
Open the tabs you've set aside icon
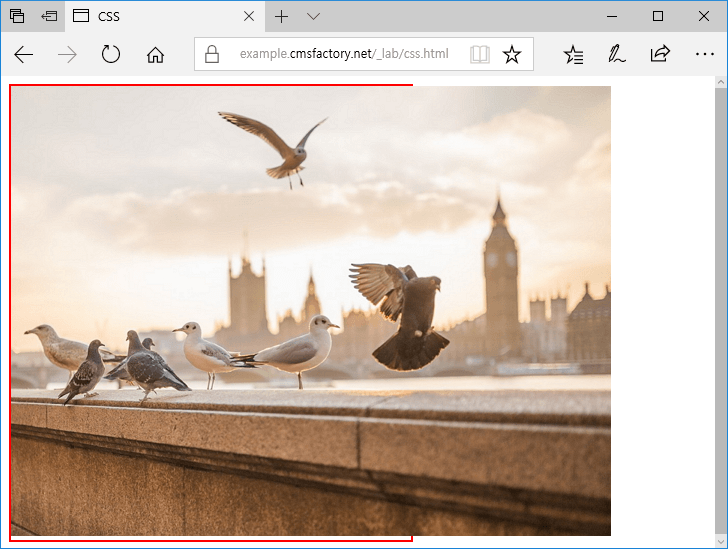tap(17, 16)
